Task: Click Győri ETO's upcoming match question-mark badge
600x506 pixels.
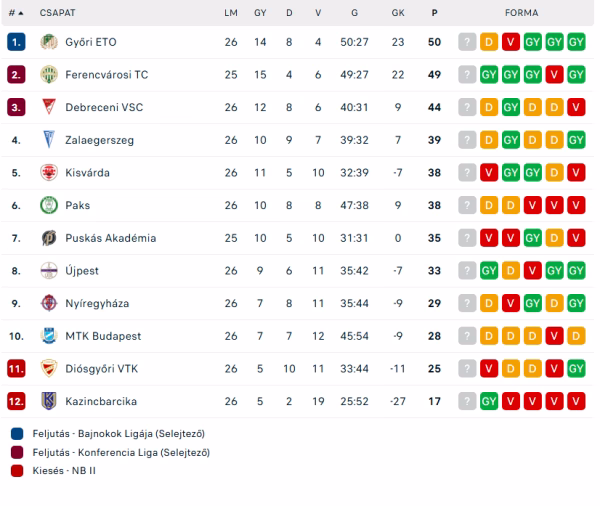Action: (x=467, y=42)
